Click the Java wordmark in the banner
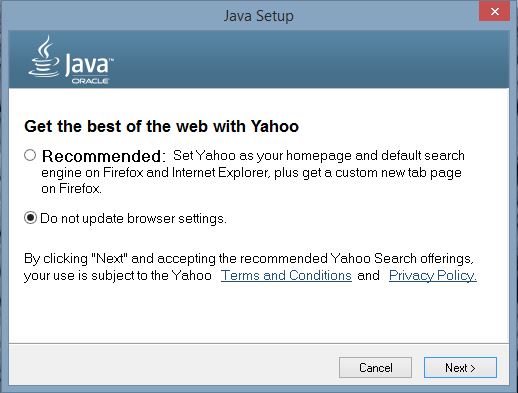The height and width of the screenshot is (393, 518). point(88,65)
